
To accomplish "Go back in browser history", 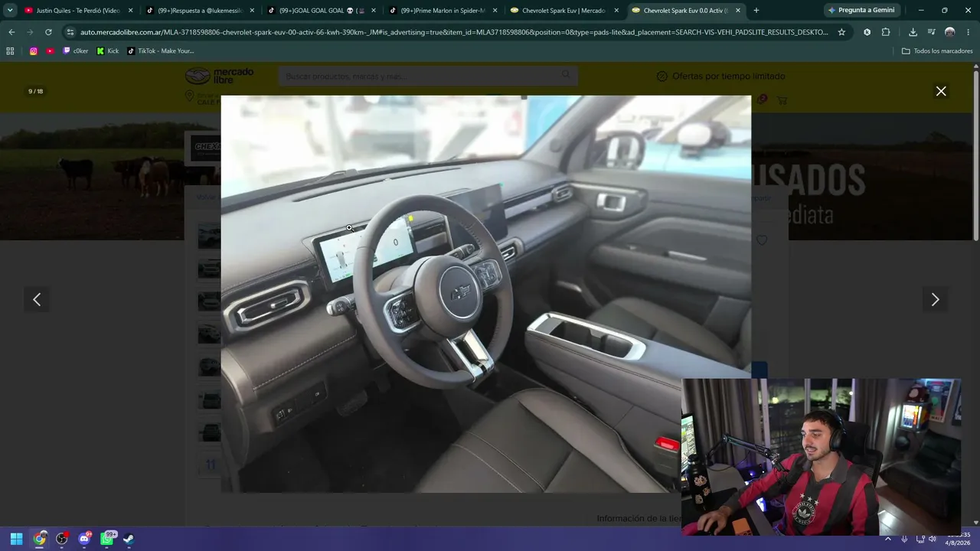I will [11, 32].
